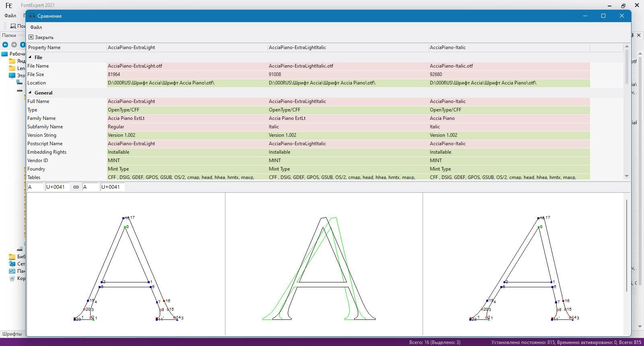Screen dimensions: 644x346
Task: Click the search icon in FontExpert toolbar
Action: (x=13, y=26)
